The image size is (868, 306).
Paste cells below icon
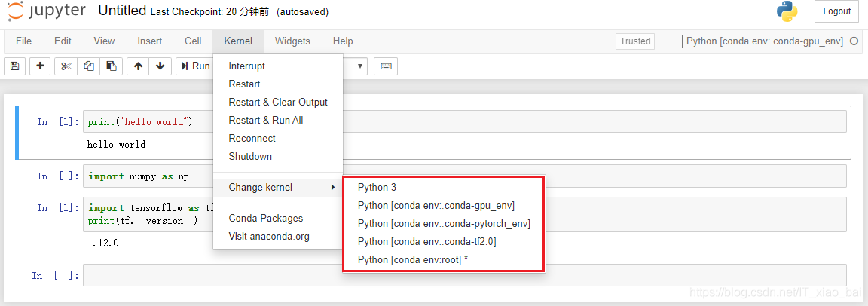point(112,66)
